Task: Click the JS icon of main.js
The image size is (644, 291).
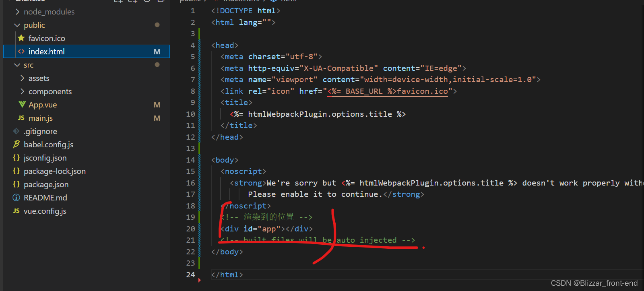Action: click(x=21, y=118)
